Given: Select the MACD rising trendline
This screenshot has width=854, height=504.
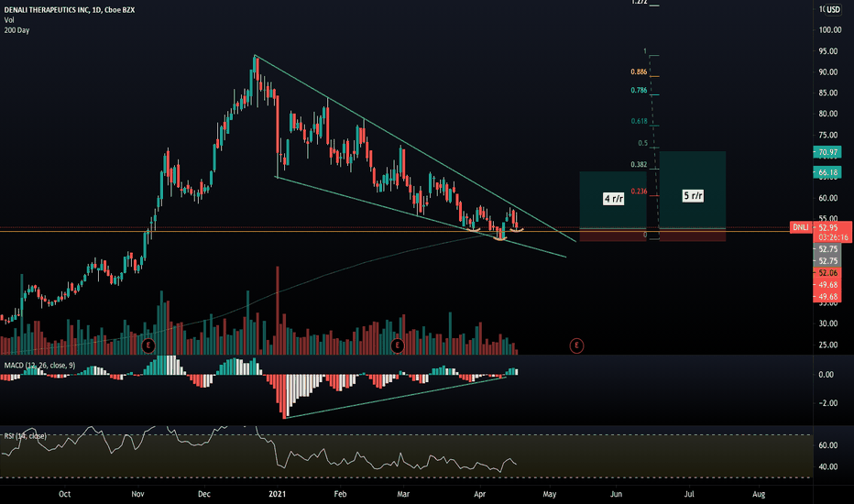Looking at the screenshot, I should [x=395, y=397].
